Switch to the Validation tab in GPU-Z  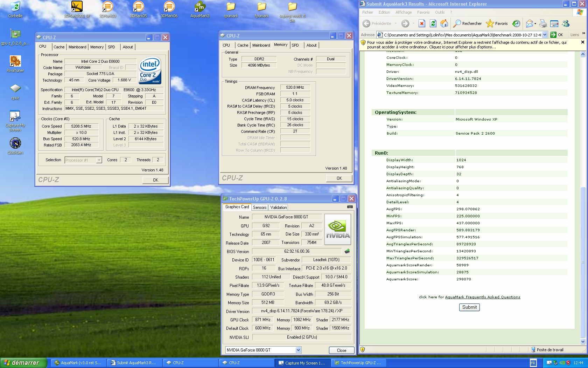click(279, 207)
